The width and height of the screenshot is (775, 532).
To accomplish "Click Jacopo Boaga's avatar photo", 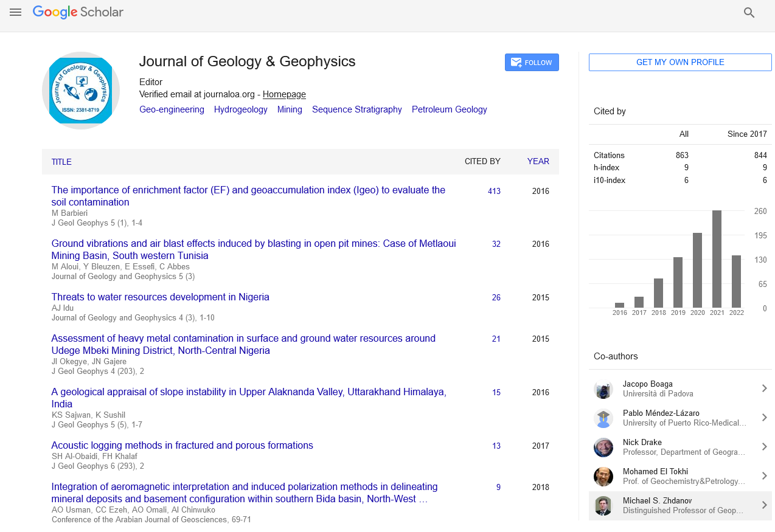I will pyautogui.click(x=603, y=389).
